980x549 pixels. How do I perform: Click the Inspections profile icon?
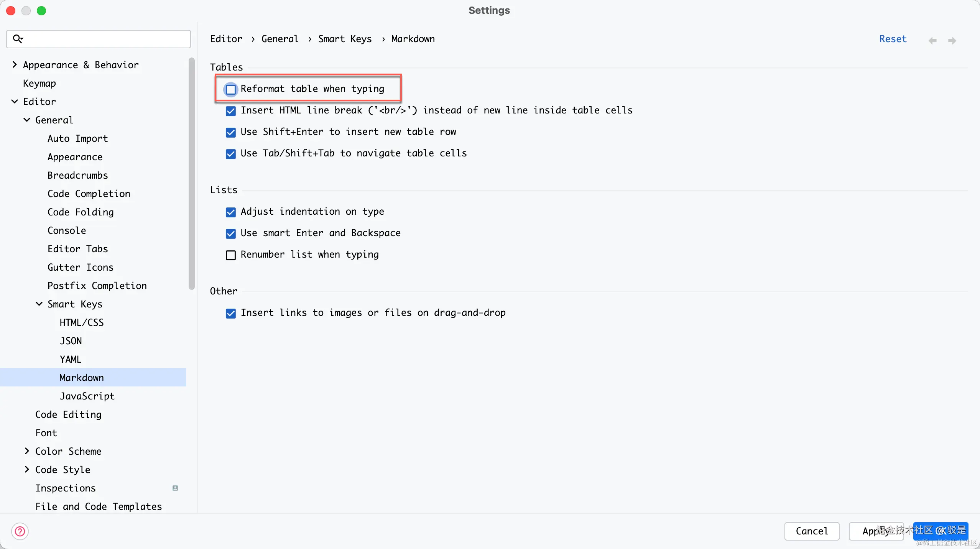[175, 488]
